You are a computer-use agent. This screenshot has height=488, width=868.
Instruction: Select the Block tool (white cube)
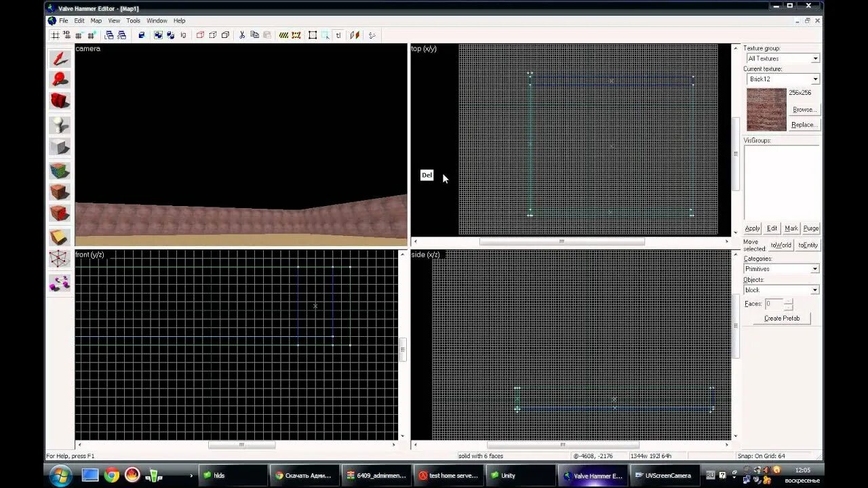[x=60, y=146]
